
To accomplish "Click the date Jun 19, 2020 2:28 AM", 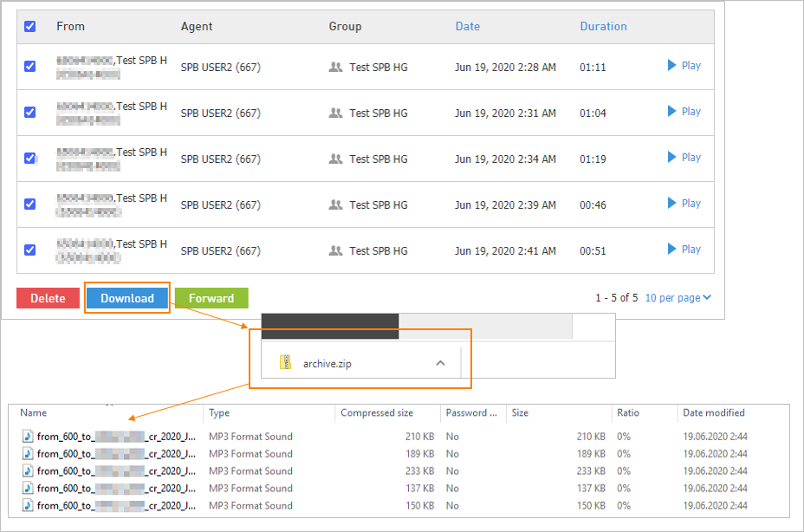I will (505, 68).
